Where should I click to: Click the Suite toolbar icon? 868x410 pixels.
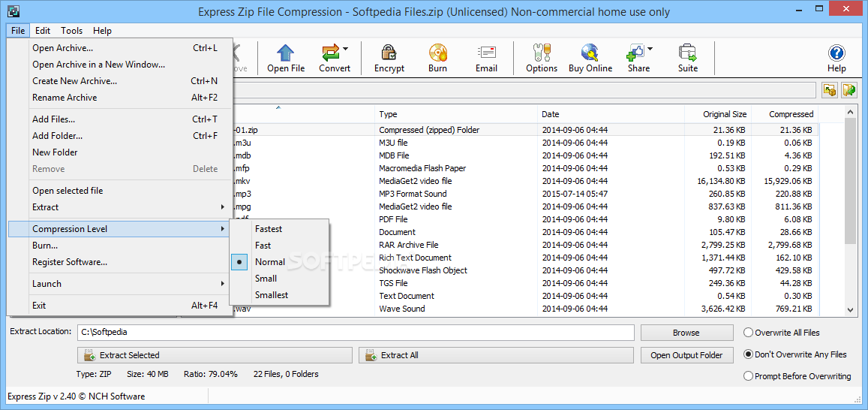(687, 53)
